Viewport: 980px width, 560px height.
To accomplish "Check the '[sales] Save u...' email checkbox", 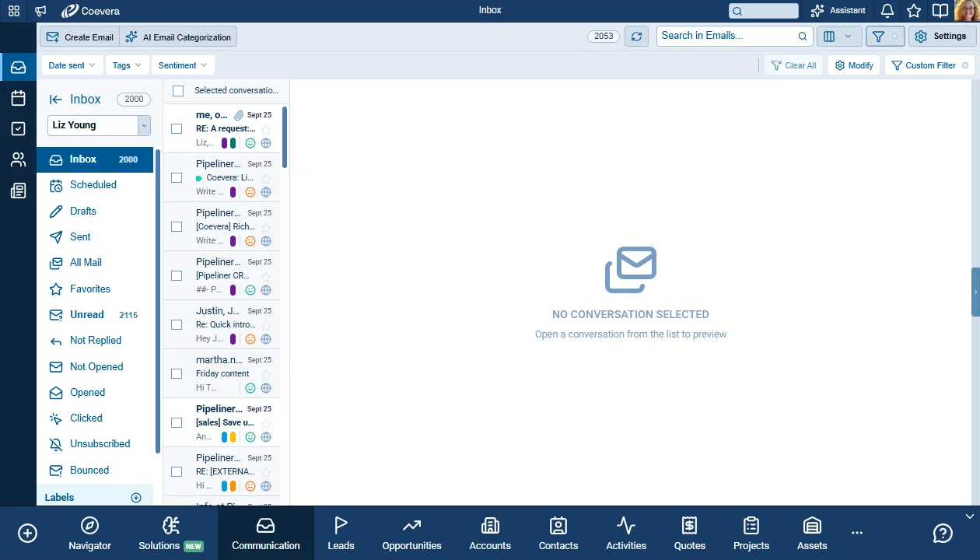I will coord(177,423).
